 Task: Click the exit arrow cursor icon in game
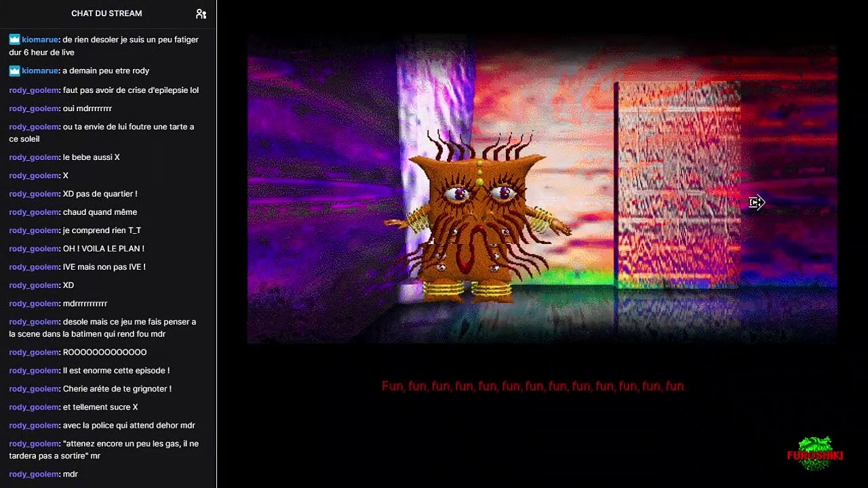756,202
